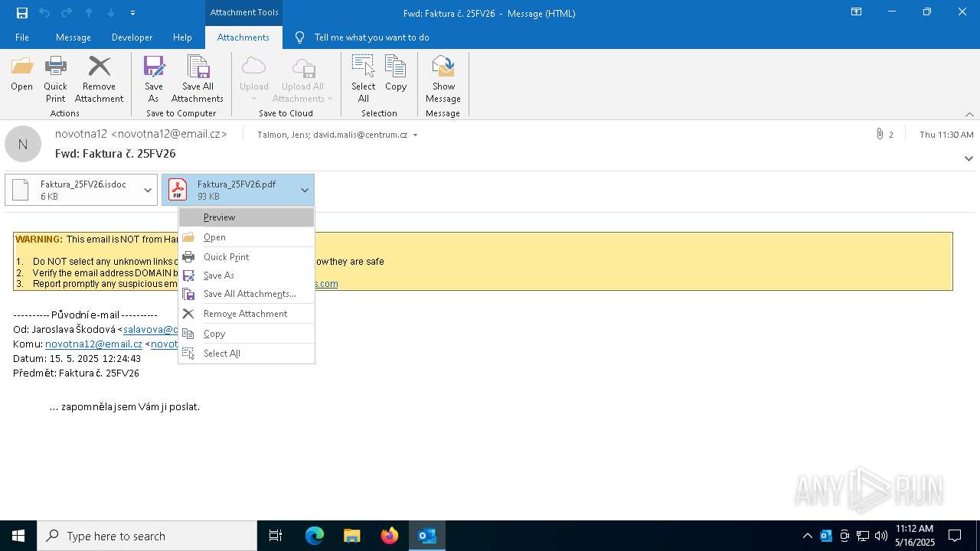Launch Microsoft Edge from taskbar

click(x=315, y=536)
